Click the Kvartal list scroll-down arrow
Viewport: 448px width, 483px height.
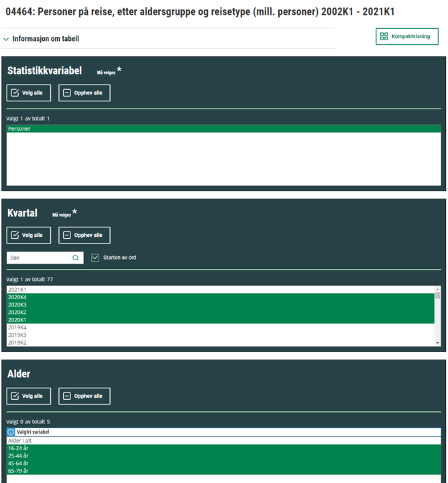pyautogui.click(x=437, y=343)
